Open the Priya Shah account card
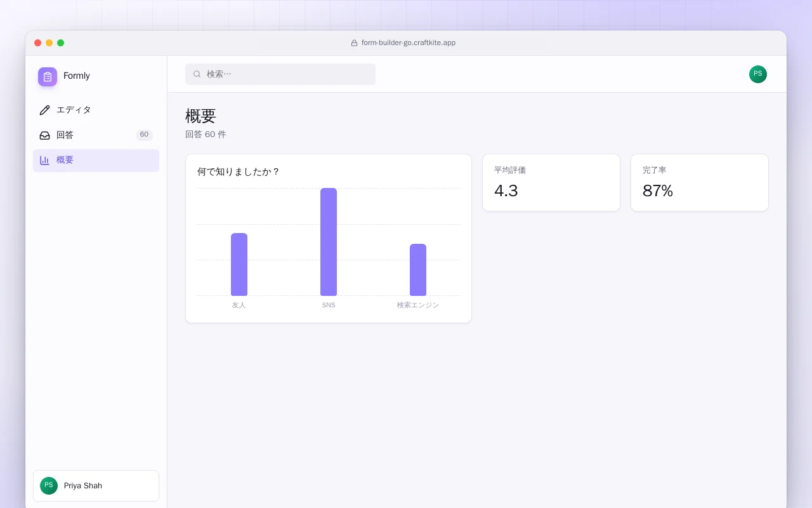Image resolution: width=812 pixels, height=508 pixels. (x=96, y=486)
